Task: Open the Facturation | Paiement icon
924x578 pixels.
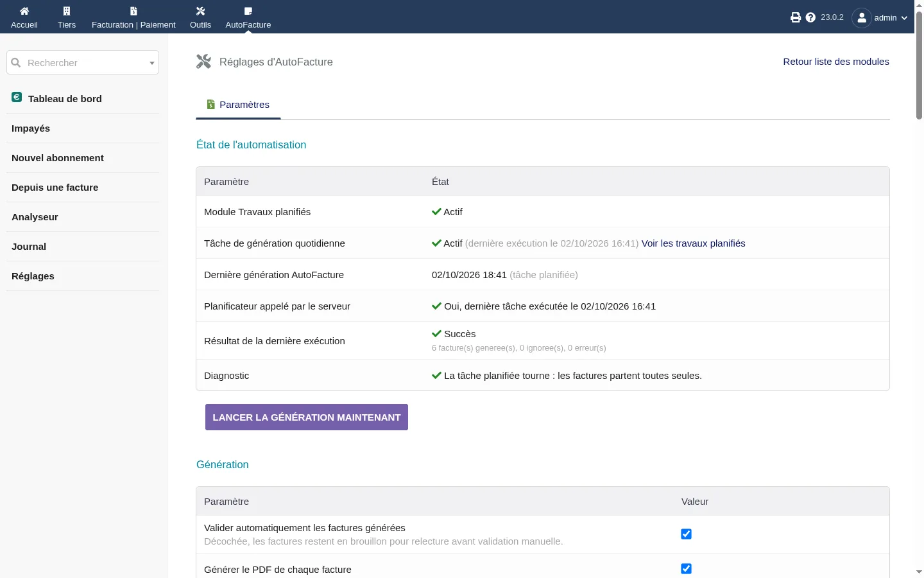Action: [x=133, y=11]
